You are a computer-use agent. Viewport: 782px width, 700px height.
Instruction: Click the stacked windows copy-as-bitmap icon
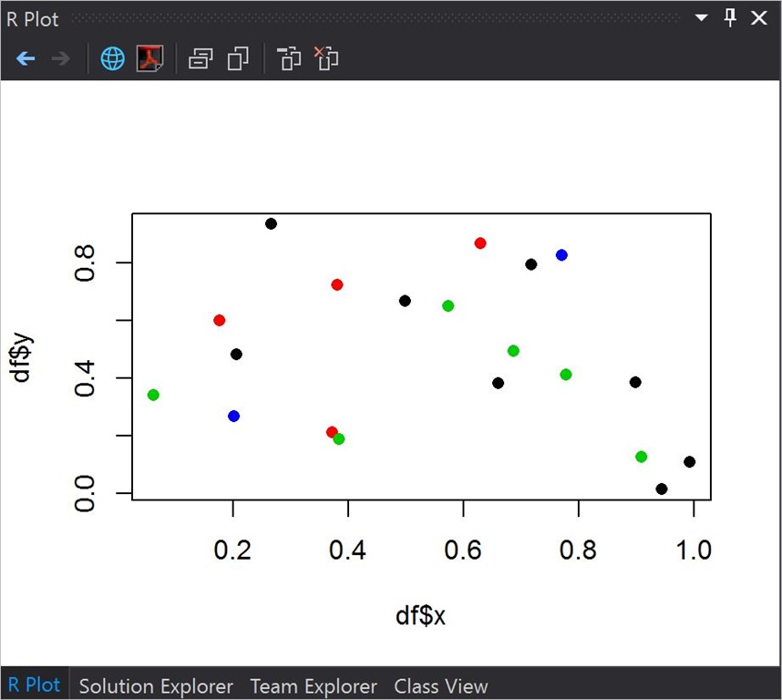pyautogui.click(x=200, y=59)
